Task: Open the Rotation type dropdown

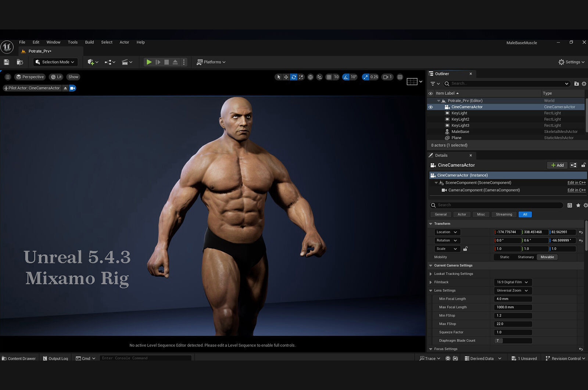Action: pyautogui.click(x=447, y=241)
